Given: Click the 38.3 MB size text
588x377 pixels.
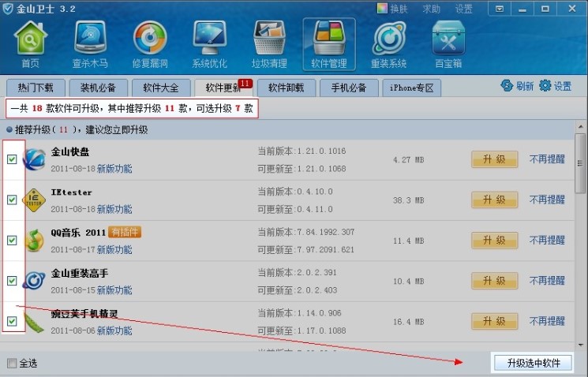Looking at the screenshot, I should point(408,200).
